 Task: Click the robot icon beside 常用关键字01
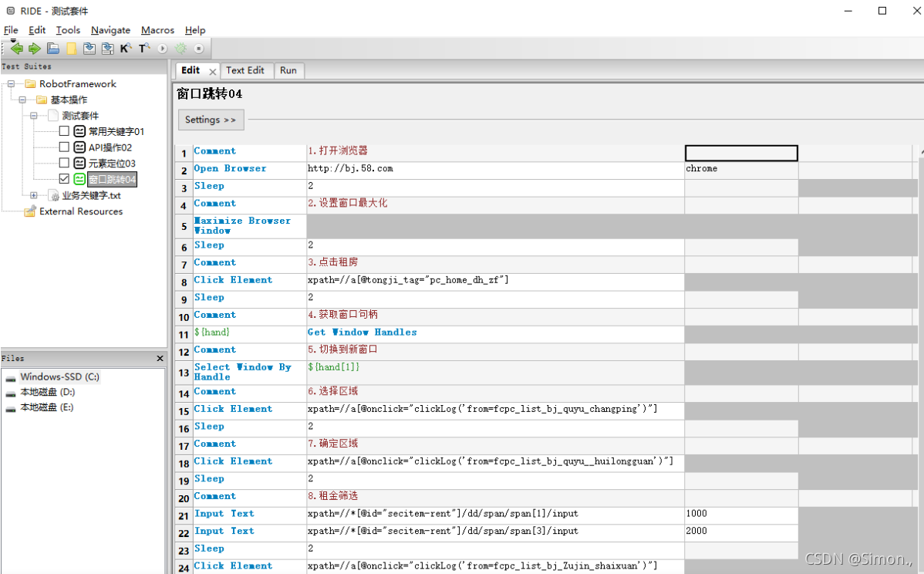[79, 131]
